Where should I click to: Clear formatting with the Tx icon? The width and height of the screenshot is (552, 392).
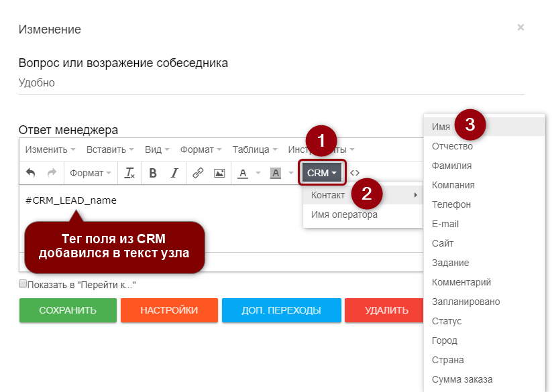click(130, 173)
